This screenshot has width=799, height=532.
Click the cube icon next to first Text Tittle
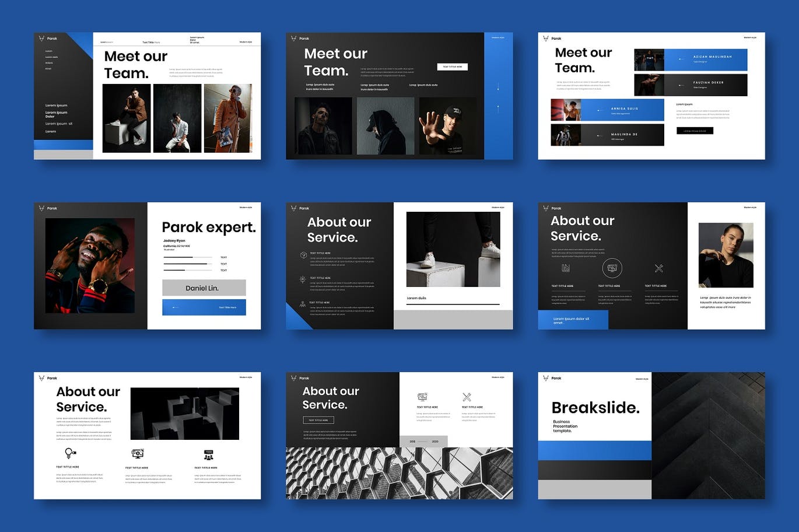(303, 255)
